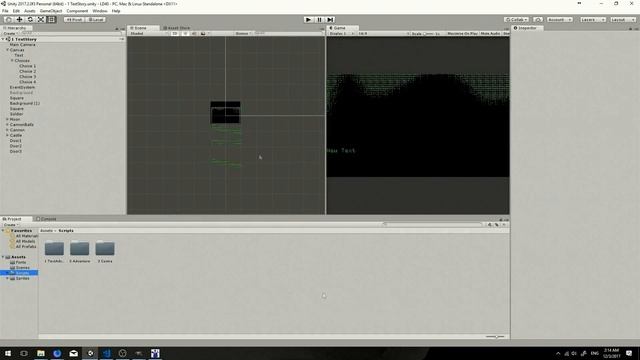Viewport: 640px width, 360px height.
Task: Open the 16:9 aspect ratio dropdown
Action: (x=383, y=33)
